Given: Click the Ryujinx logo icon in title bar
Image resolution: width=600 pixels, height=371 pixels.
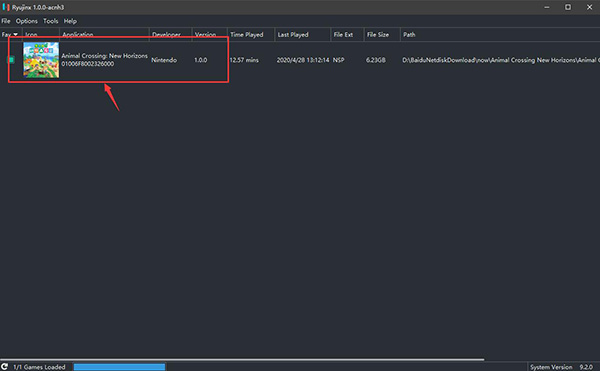Looking at the screenshot, I should 6,7.
